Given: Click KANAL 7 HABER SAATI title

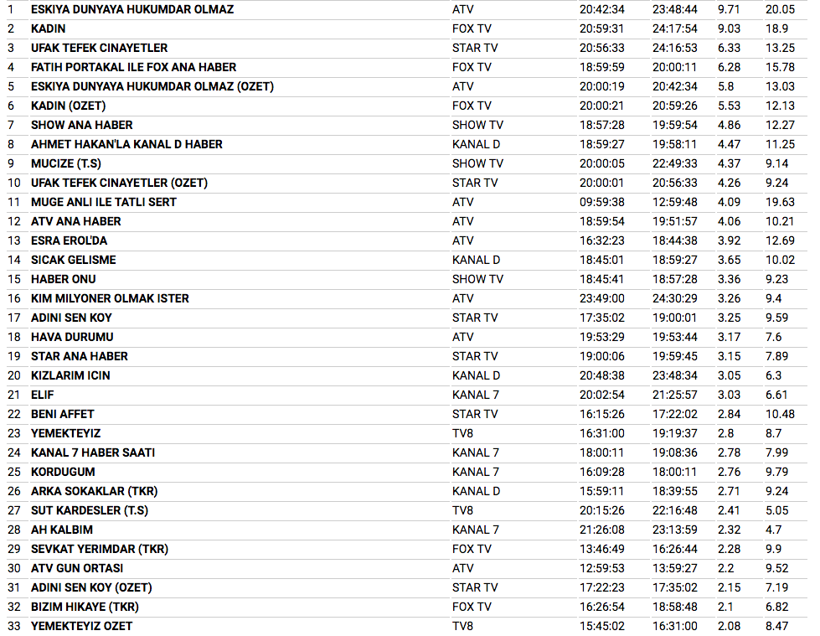Looking at the screenshot, I should click(x=93, y=453).
